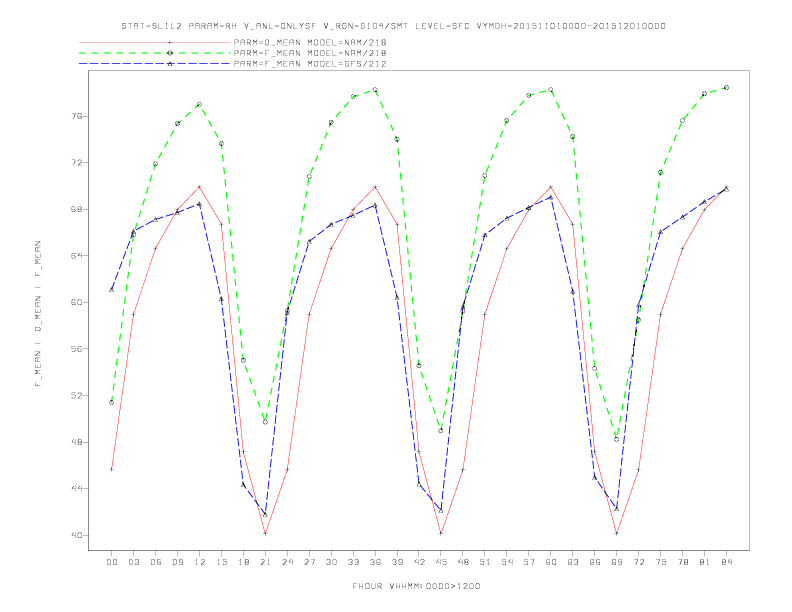
Task: Click x-axis forecast hour 27
Action: pos(309,562)
